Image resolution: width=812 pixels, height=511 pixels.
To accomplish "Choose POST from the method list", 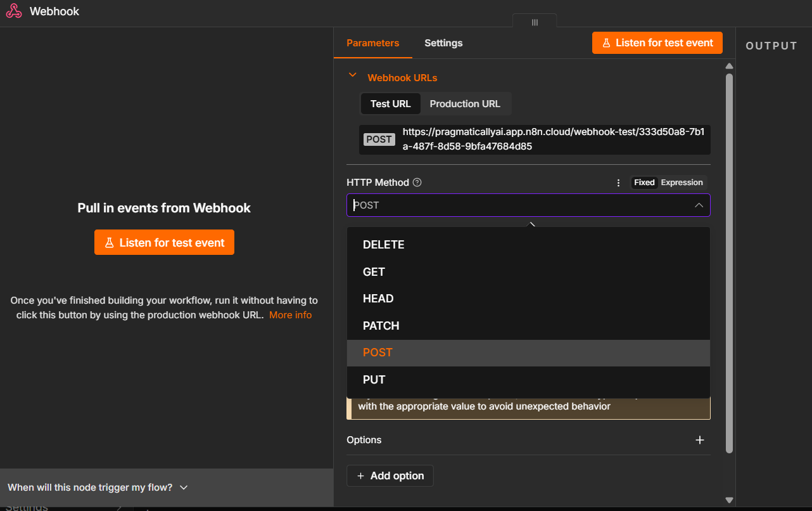I will [x=528, y=353].
